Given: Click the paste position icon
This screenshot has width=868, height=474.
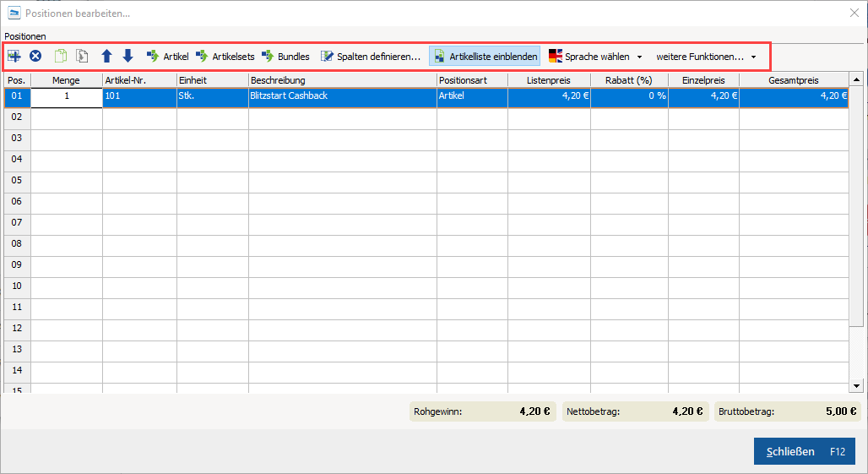Looking at the screenshot, I should tap(82, 56).
